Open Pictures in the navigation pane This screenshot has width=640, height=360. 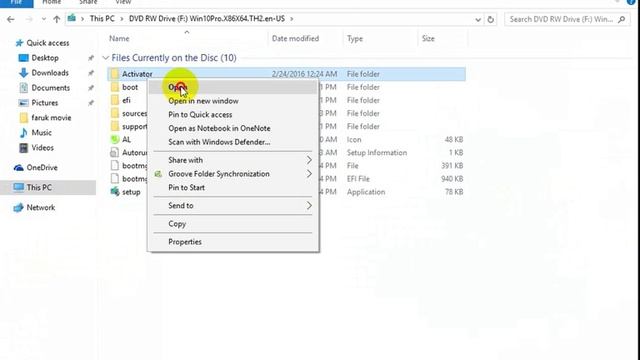coord(44,103)
